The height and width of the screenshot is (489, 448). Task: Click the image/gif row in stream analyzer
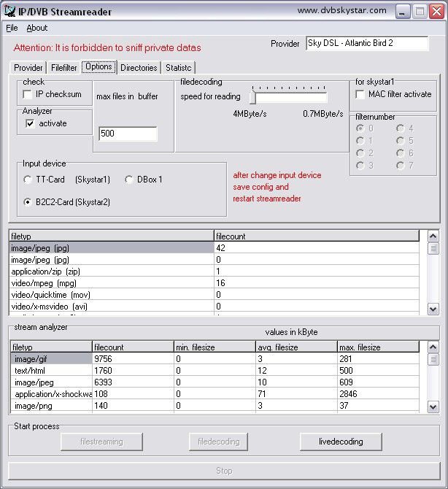(215, 359)
